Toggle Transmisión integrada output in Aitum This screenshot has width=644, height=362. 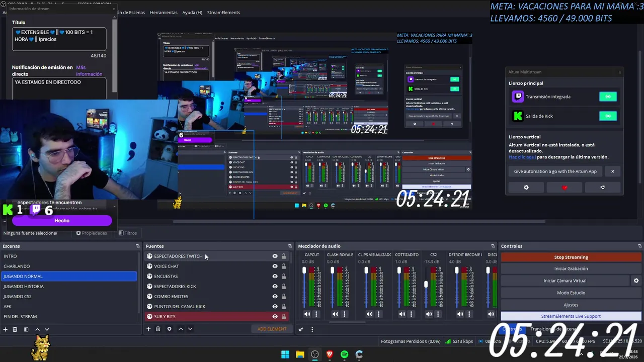tap(608, 97)
